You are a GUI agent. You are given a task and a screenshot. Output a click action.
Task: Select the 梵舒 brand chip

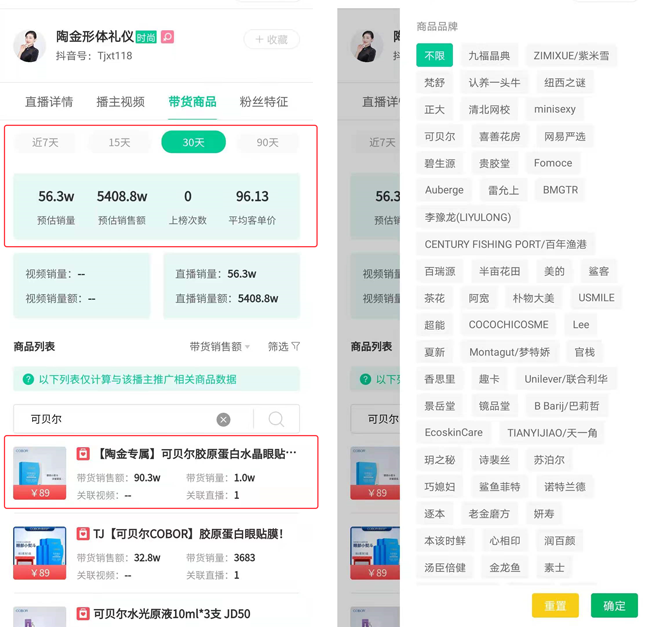(434, 82)
